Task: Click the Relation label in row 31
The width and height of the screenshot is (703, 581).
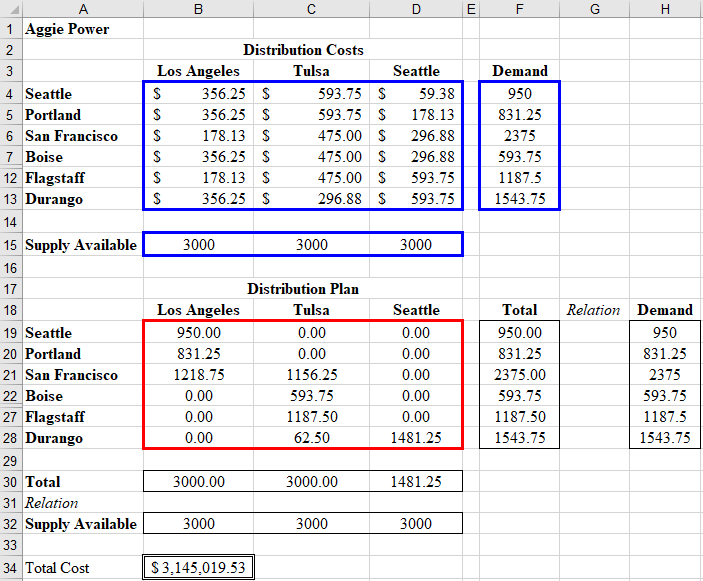Action: pyautogui.click(x=51, y=503)
